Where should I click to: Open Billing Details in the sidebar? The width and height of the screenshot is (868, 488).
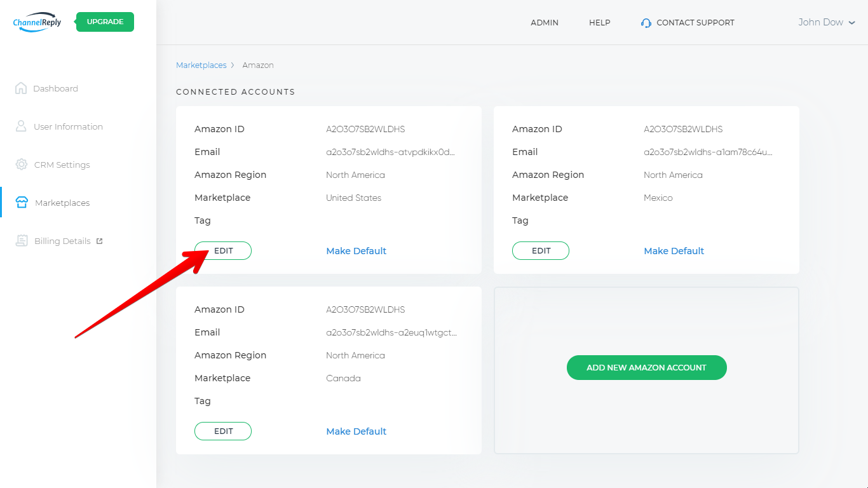tap(62, 241)
